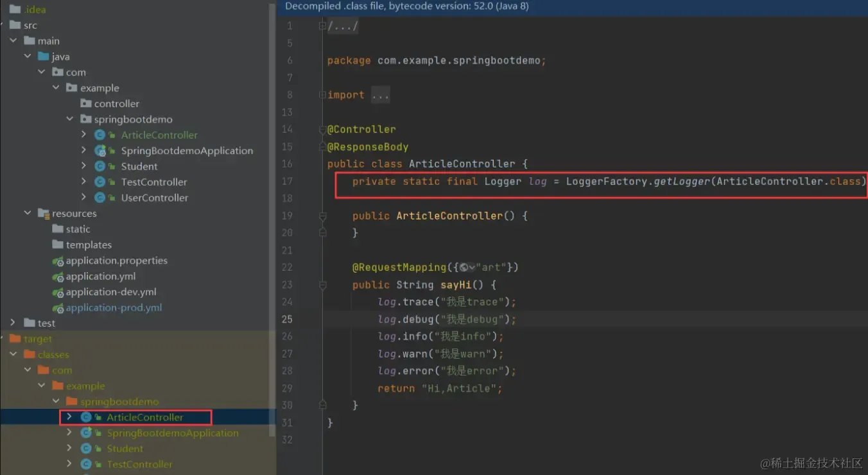Screen dimensions: 868x475
Task: Click the return "Hi,Article" statement
Action: [440, 388]
